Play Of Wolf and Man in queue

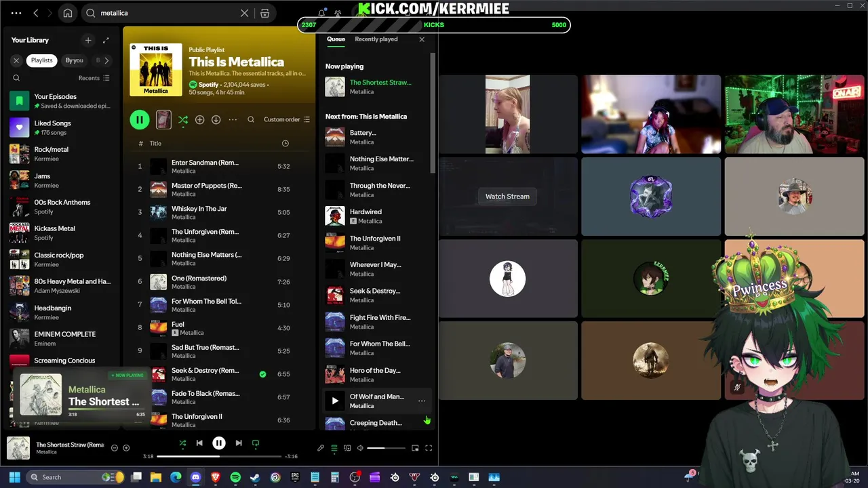(334, 401)
